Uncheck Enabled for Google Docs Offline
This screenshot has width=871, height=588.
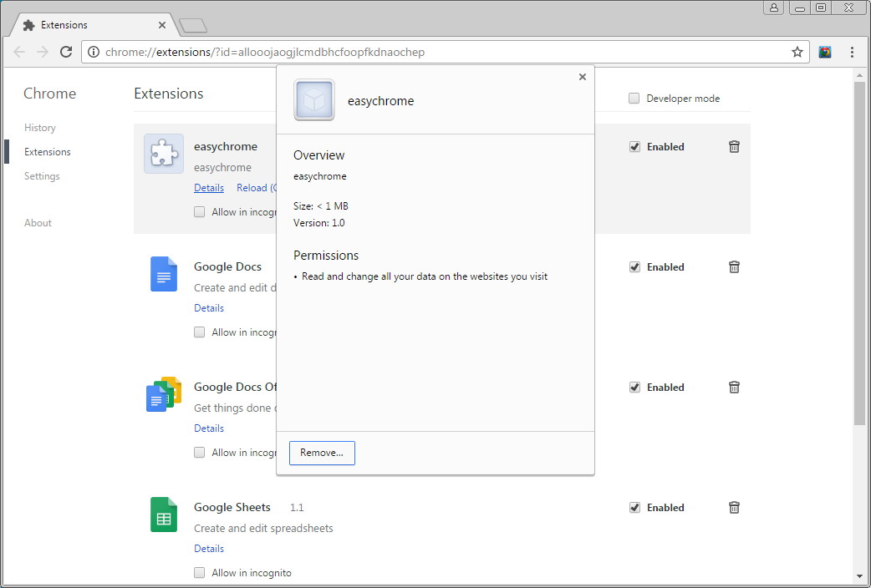coord(634,388)
